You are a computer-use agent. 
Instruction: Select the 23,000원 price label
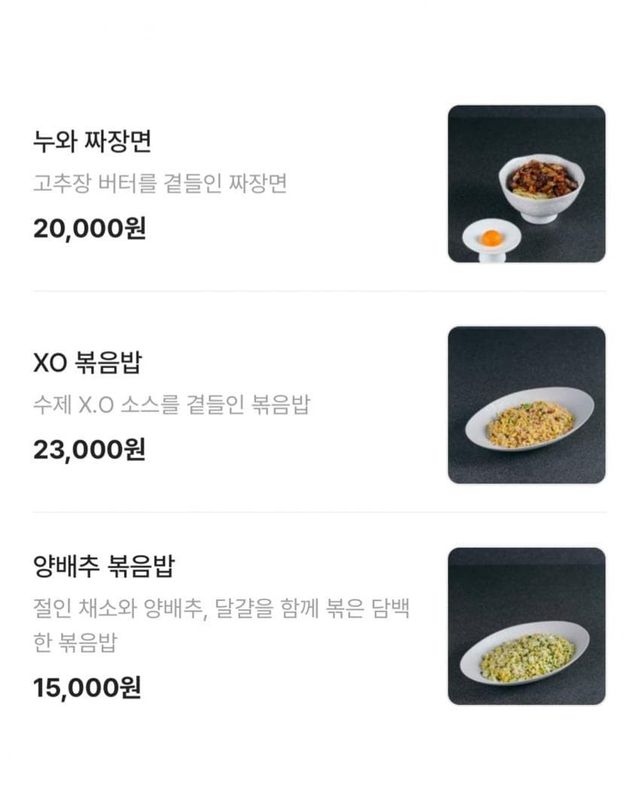point(89,449)
